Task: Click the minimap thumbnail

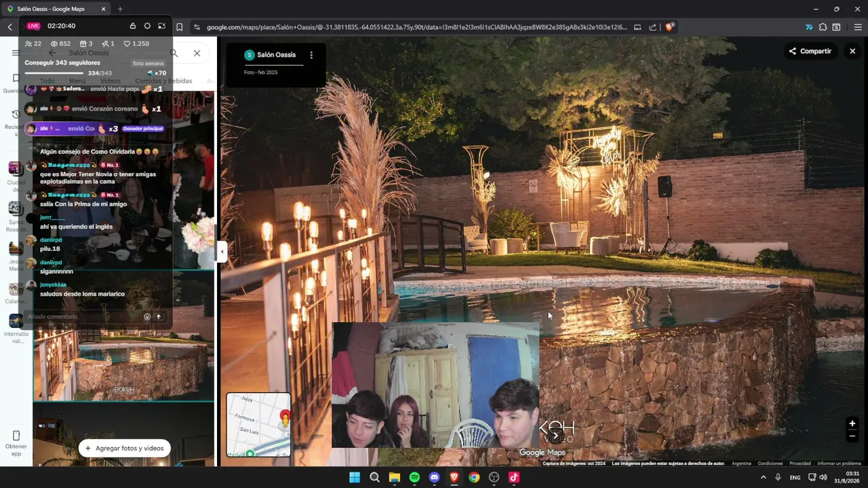Action: tap(258, 425)
